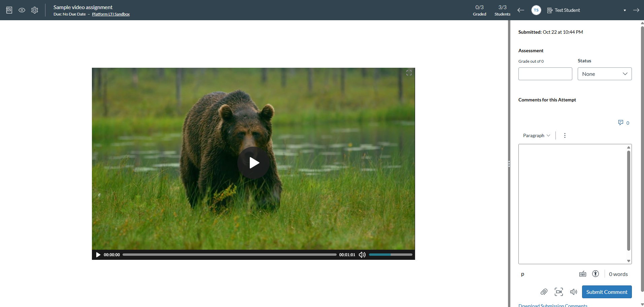Go to previous student arrow
The width and height of the screenshot is (644, 307).
click(521, 10)
